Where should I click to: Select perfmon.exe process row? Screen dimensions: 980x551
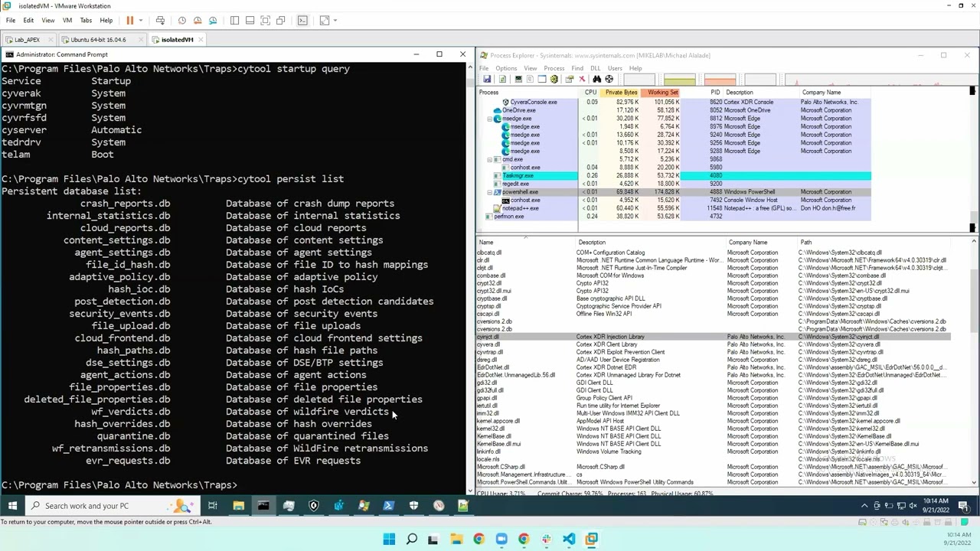tap(674, 217)
